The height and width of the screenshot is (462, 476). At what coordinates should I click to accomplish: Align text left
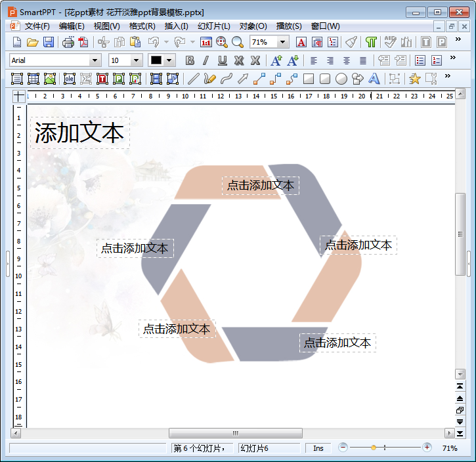[314, 60]
